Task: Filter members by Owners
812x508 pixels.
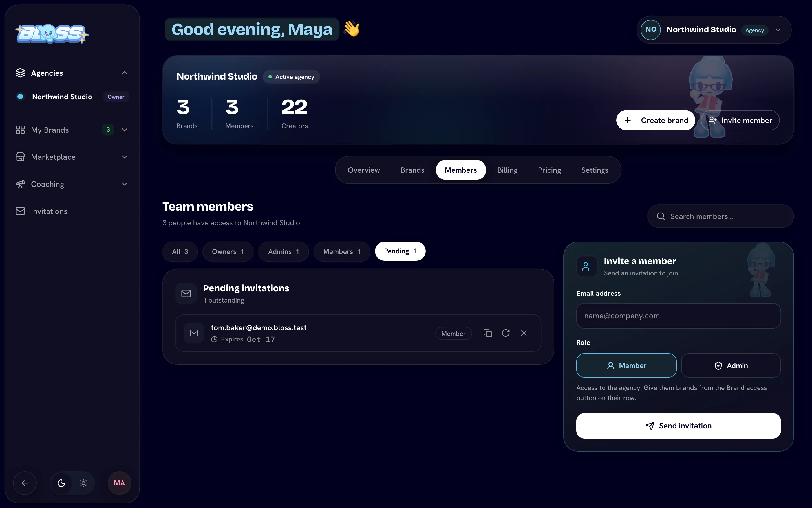Action: click(228, 252)
